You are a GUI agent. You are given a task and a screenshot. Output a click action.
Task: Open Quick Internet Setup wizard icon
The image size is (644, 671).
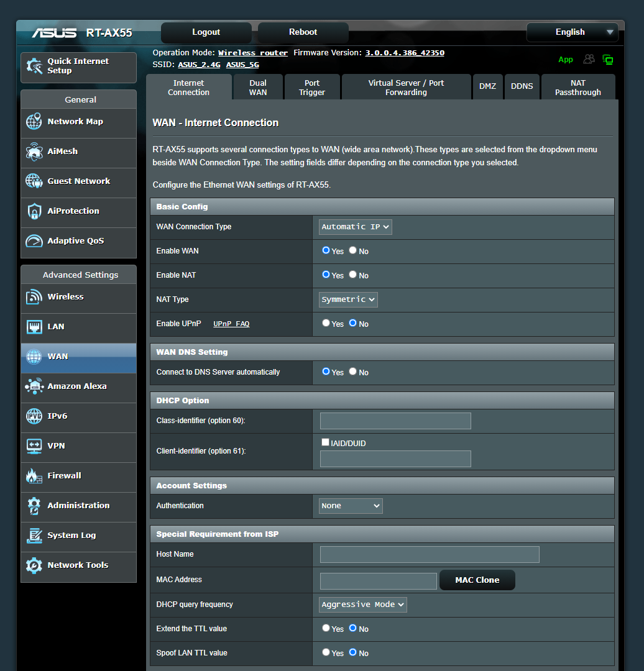click(34, 66)
